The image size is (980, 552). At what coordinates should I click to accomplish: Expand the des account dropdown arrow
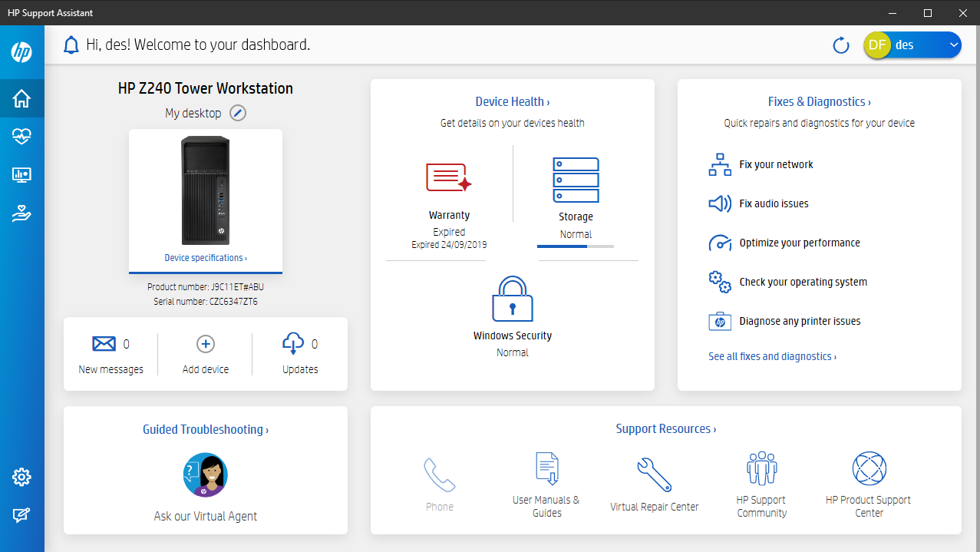pos(953,45)
